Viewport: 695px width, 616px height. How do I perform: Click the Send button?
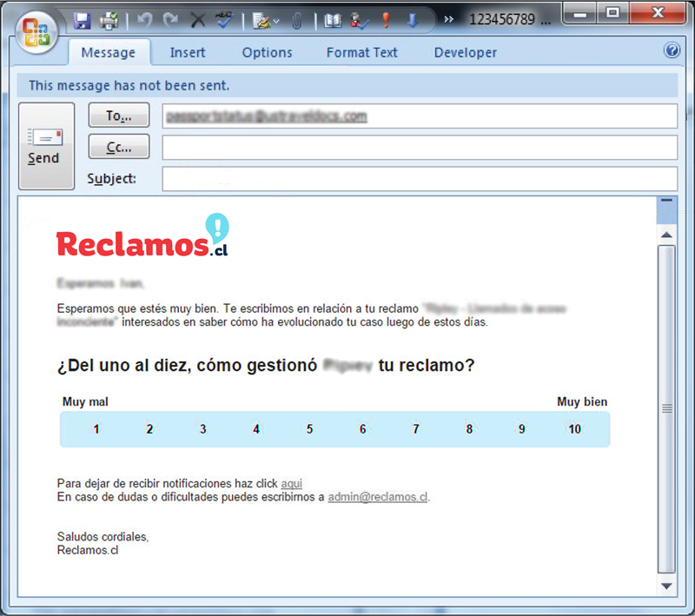tap(46, 146)
